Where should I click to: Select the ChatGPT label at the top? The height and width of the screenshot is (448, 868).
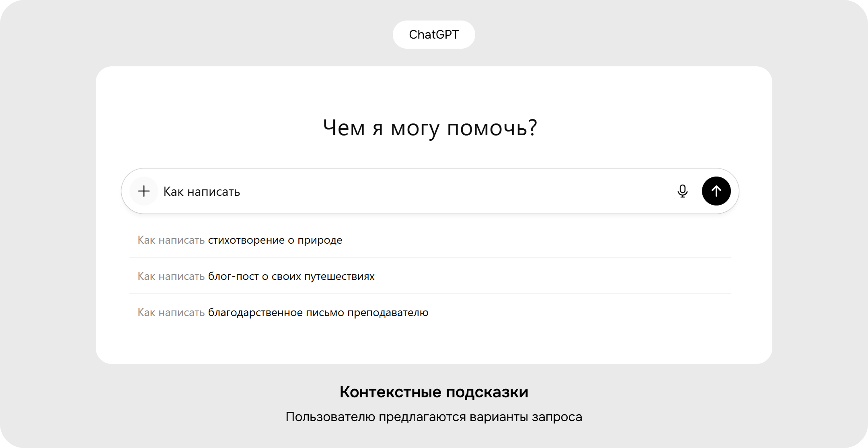434,34
